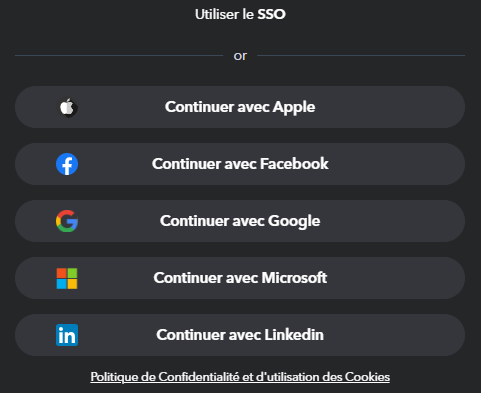Screen dimensions: 481x393
Task: Click the "or" divider text
Action: coord(240,56)
